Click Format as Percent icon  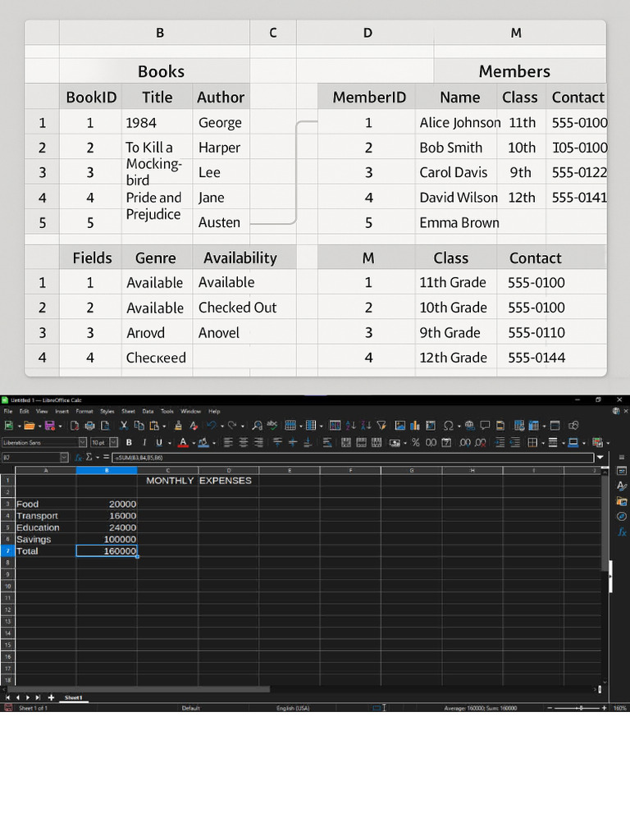click(416, 443)
